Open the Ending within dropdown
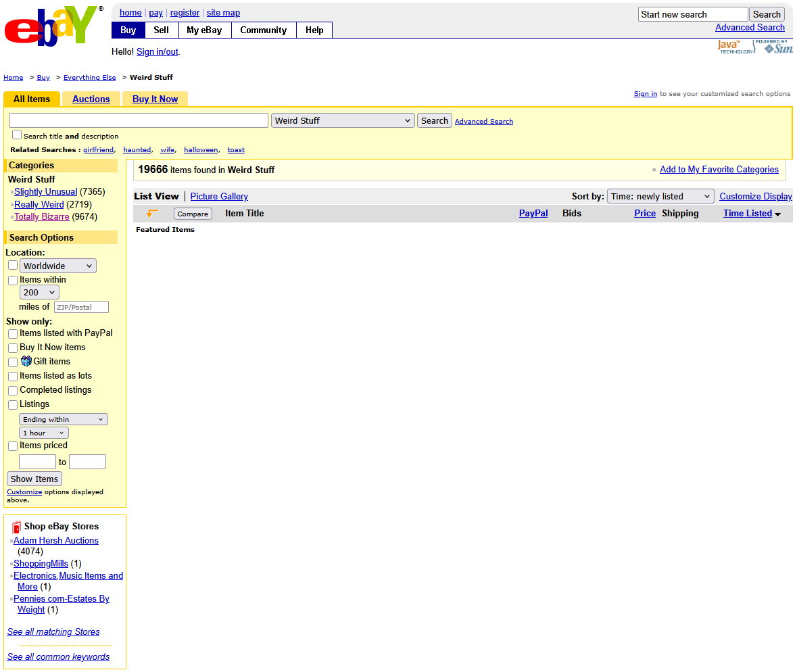 (64, 419)
